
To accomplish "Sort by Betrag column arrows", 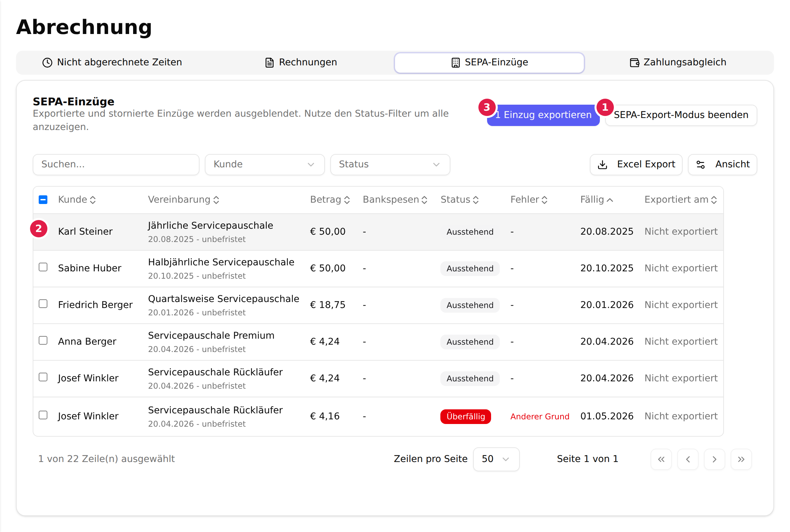I will pyautogui.click(x=347, y=200).
